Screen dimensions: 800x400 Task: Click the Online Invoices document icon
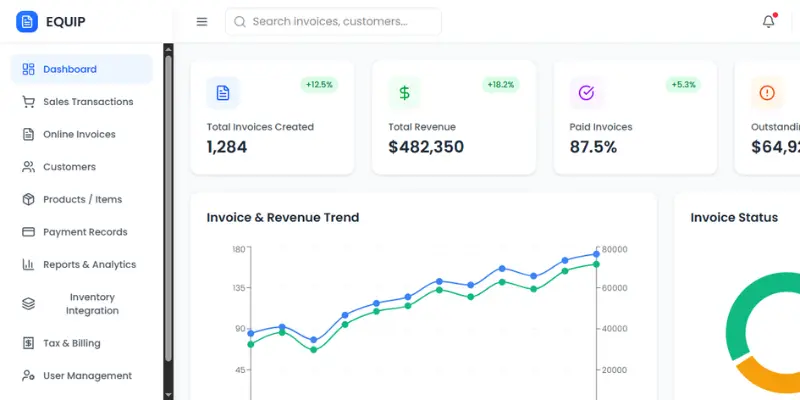(x=28, y=134)
